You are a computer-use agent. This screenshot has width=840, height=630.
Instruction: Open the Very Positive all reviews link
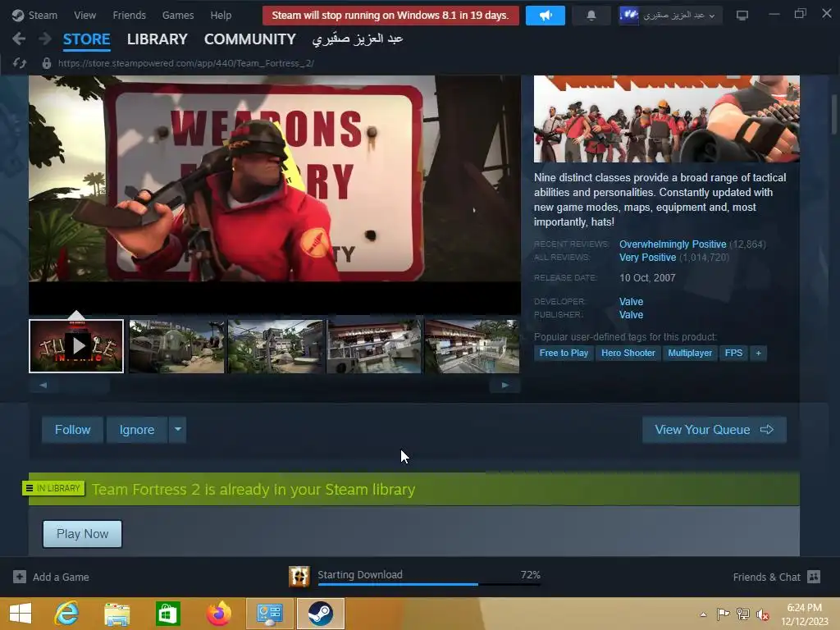tap(648, 258)
